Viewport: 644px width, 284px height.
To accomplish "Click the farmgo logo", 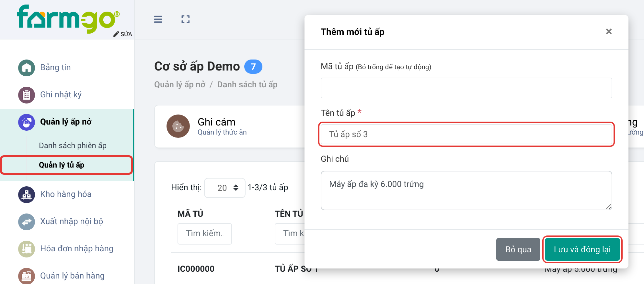I will click(x=68, y=18).
